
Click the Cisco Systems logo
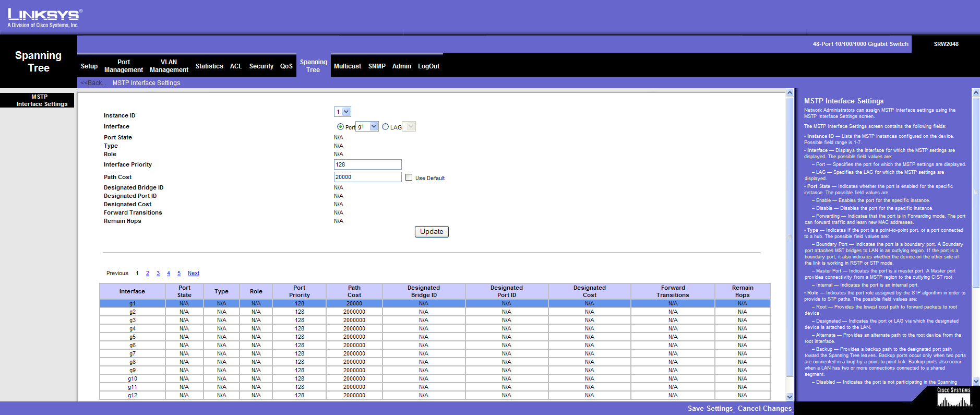point(953,398)
